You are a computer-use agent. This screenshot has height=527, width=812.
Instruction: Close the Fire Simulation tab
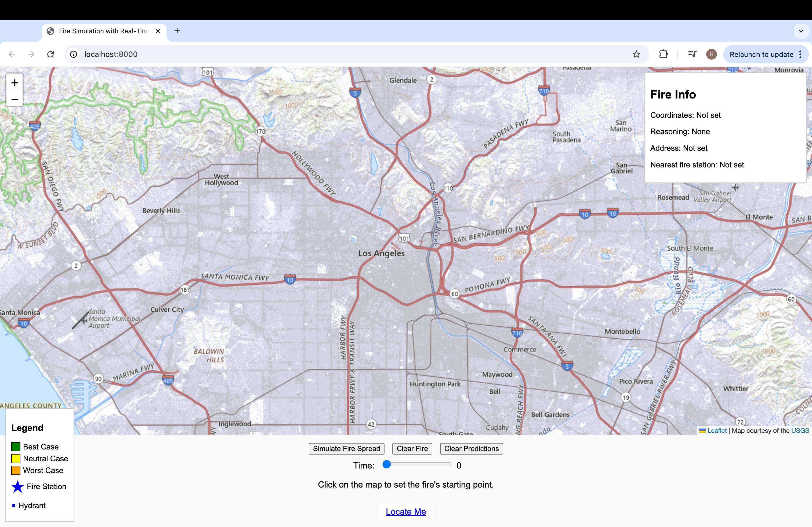pos(158,31)
